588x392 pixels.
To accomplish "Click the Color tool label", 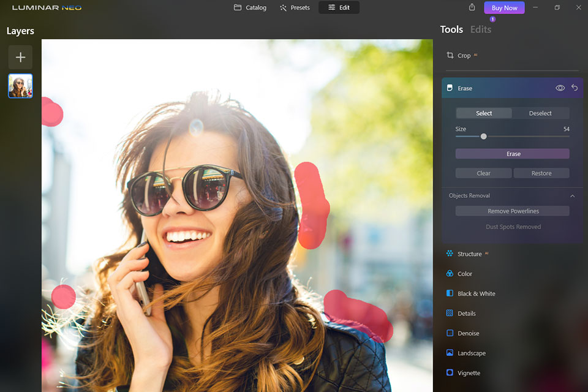I will coord(465,274).
